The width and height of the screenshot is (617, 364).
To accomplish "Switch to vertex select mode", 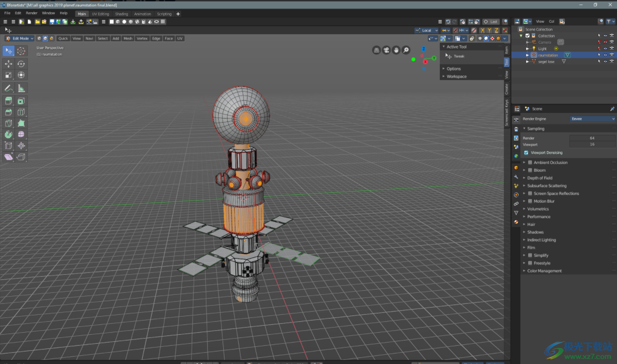I will pos(39,39).
